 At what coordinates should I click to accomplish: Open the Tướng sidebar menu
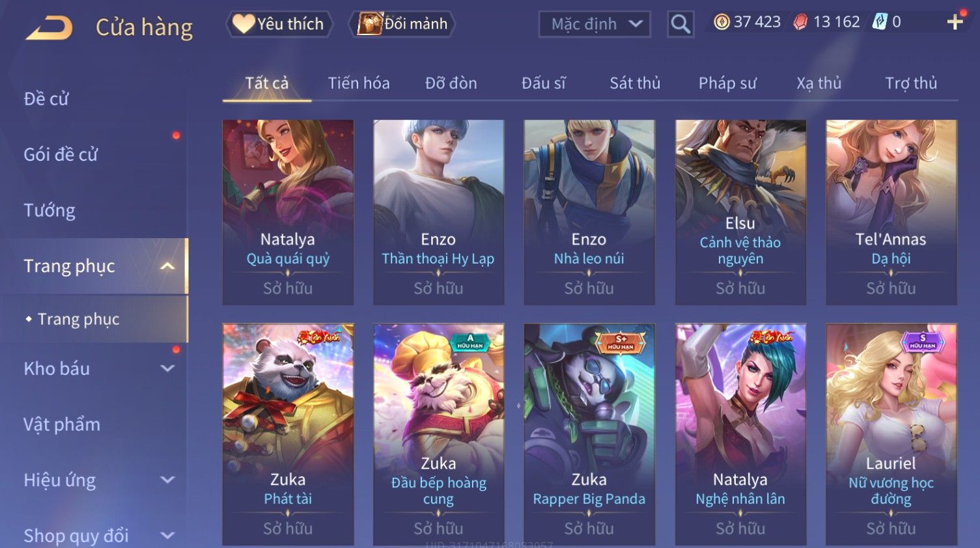(x=49, y=210)
